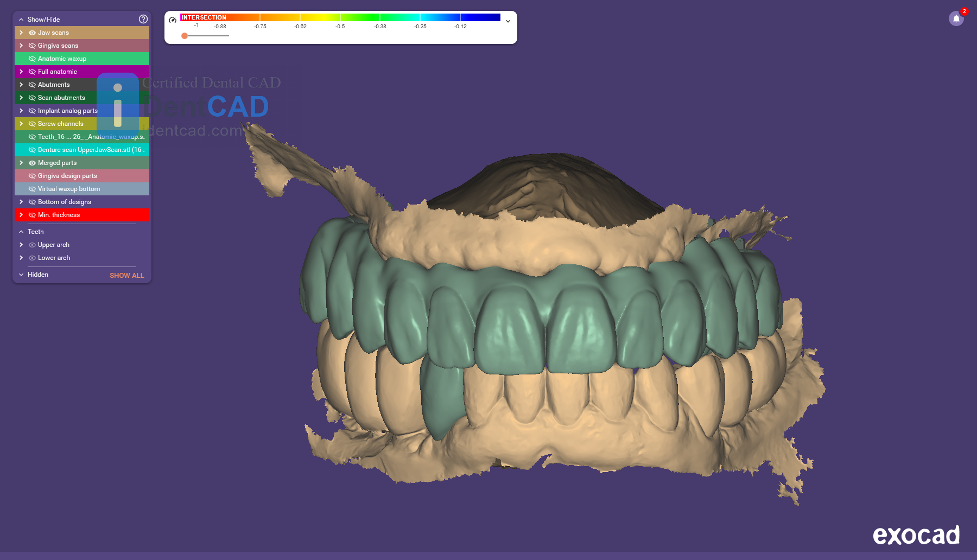Show the Gingiva scans layer via eye icon

(32, 46)
